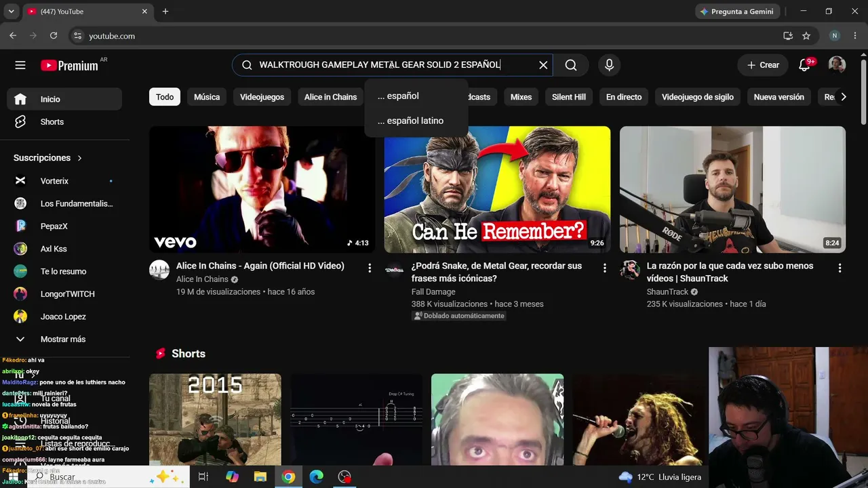Expand subscriptions with Mostrar más

[x=64, y=339]
